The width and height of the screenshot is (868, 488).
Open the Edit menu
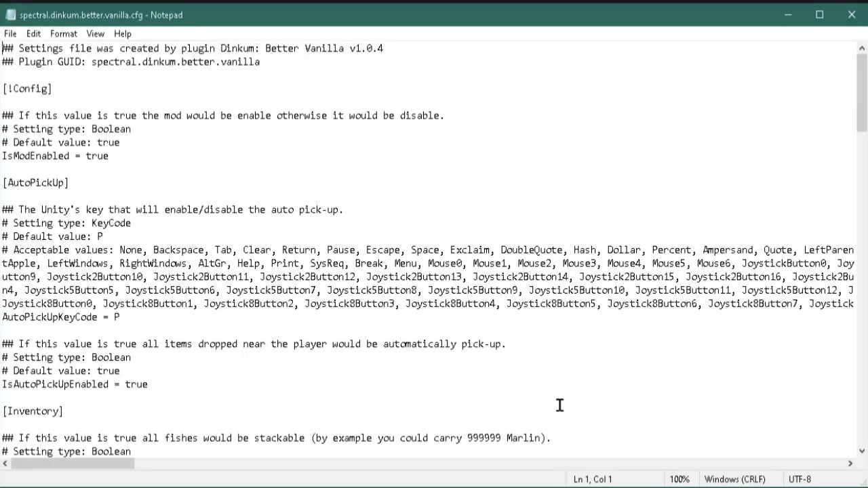click(x=34, y=33)
